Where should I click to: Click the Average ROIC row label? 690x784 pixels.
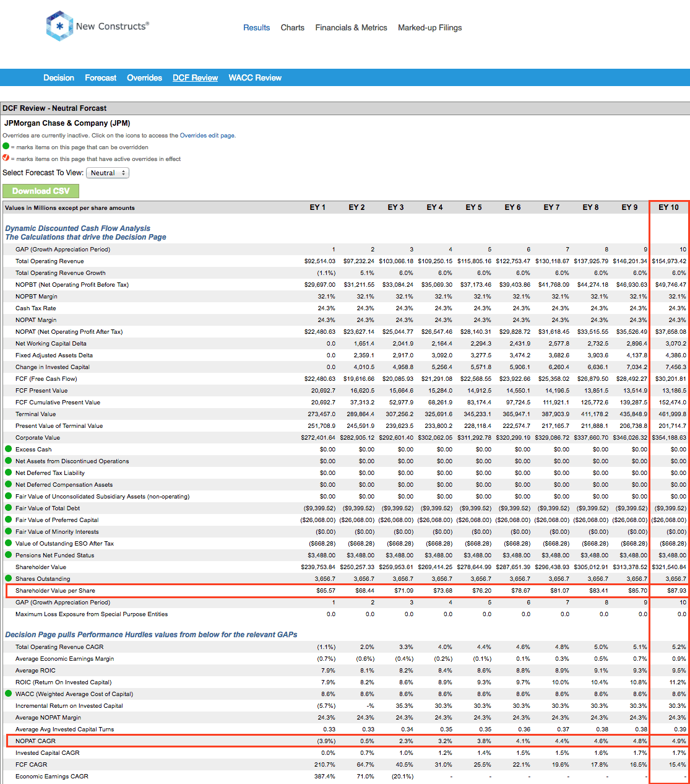(x=35, y=670)
